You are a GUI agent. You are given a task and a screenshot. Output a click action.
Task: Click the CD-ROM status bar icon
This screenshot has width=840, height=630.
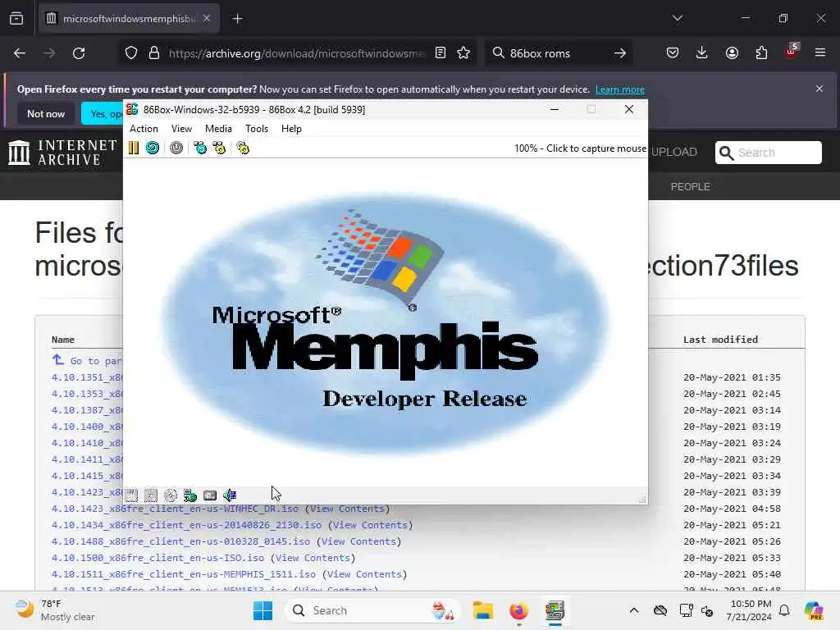pos(171,495)
